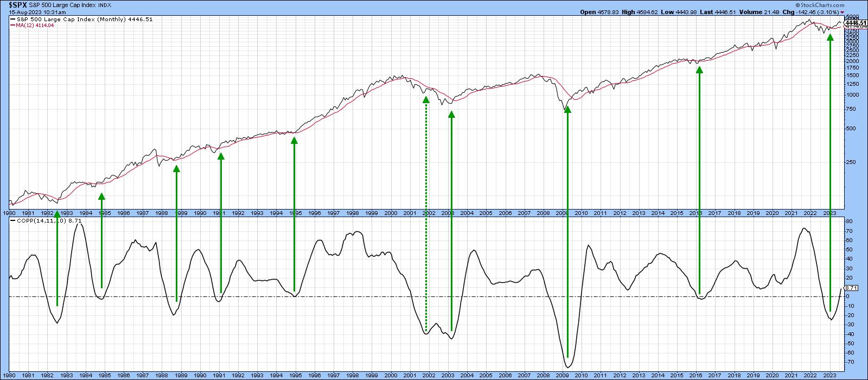868x380 pixels.
Task: Click 1987 on the COPP panel time axis
Action: point(143,375)
